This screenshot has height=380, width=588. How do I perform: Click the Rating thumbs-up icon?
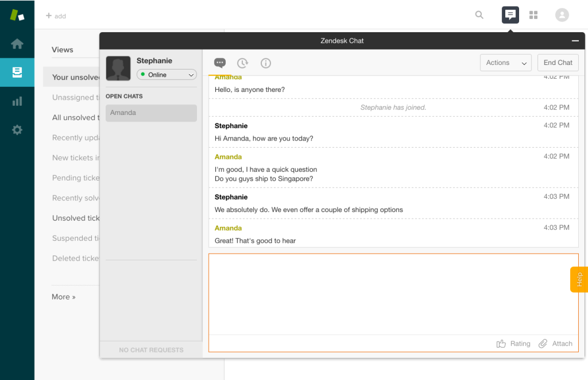[501, 344]
